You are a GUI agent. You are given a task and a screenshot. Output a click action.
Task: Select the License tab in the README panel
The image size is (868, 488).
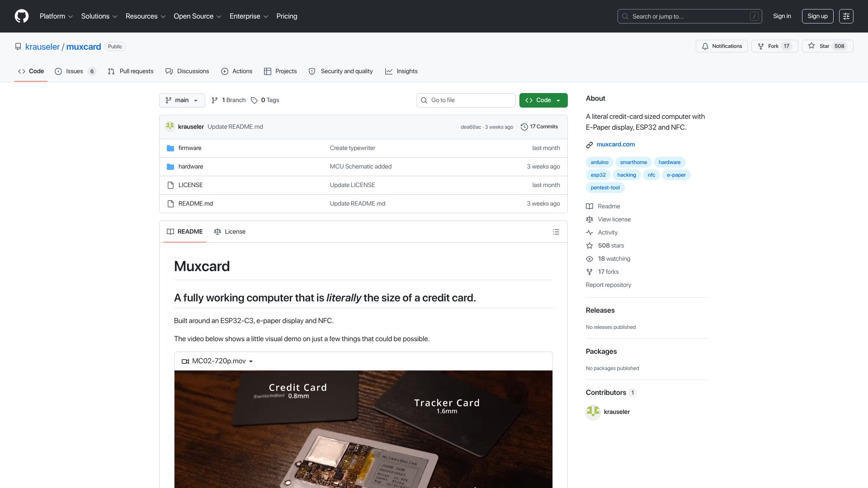coord(230,232)
